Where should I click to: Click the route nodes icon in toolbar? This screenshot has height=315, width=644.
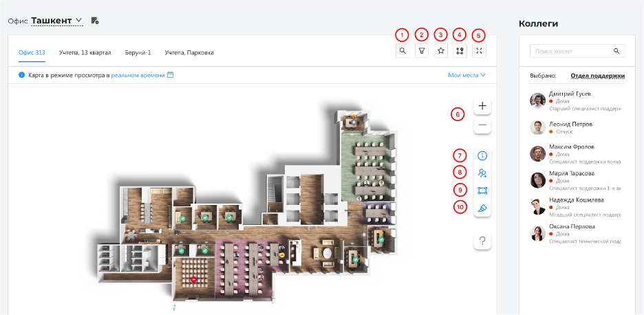coord(460,50)
